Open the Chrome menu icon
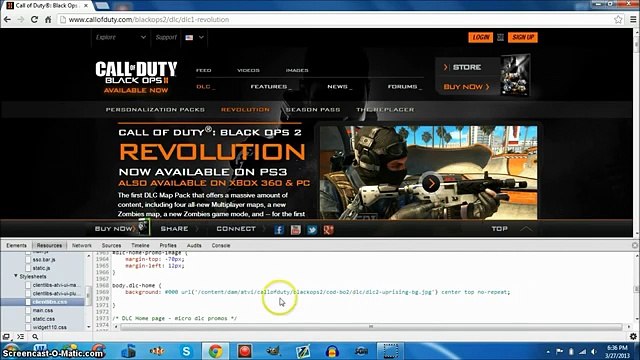This screenshot has width=640, height=360. pos(633,19)
